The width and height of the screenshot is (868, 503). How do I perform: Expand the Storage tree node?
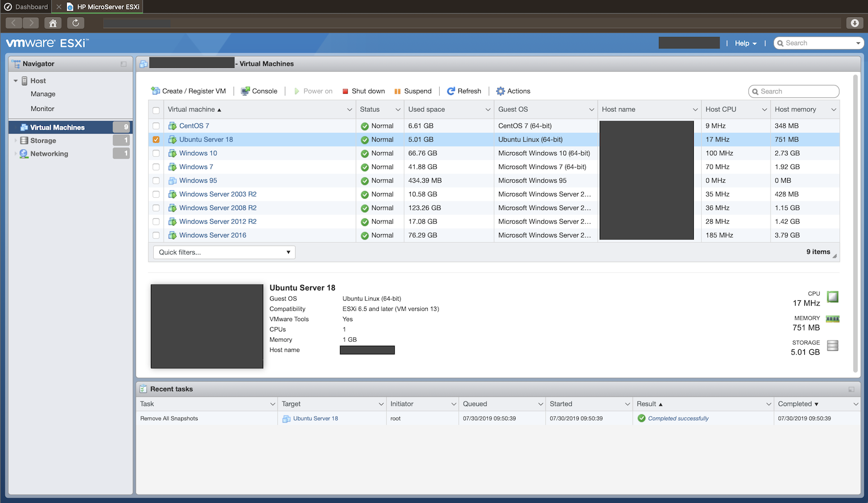point(16,141)
